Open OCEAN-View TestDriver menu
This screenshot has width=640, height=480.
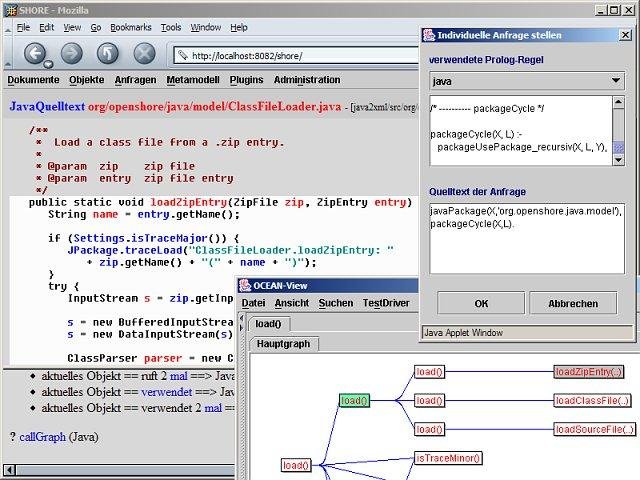point(386,303)
